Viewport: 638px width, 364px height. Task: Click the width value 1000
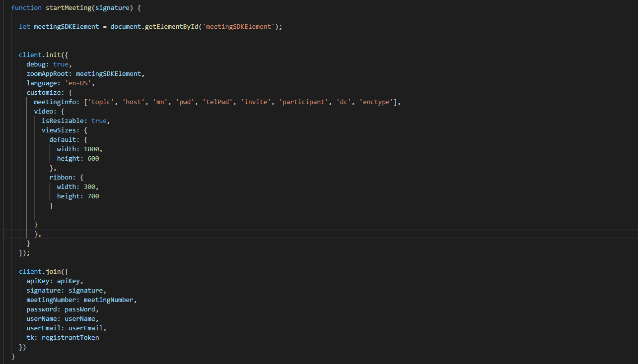click(91, 149)
